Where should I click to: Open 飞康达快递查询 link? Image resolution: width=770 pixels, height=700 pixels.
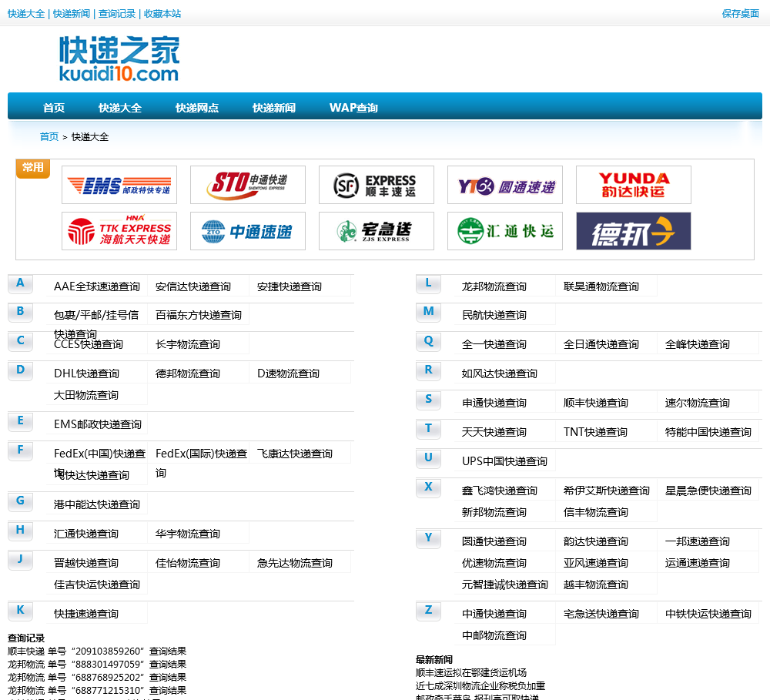(295, 454)
